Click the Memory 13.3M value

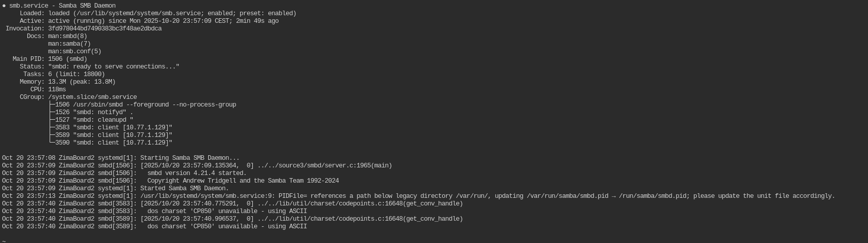click(x=59, y=82)
